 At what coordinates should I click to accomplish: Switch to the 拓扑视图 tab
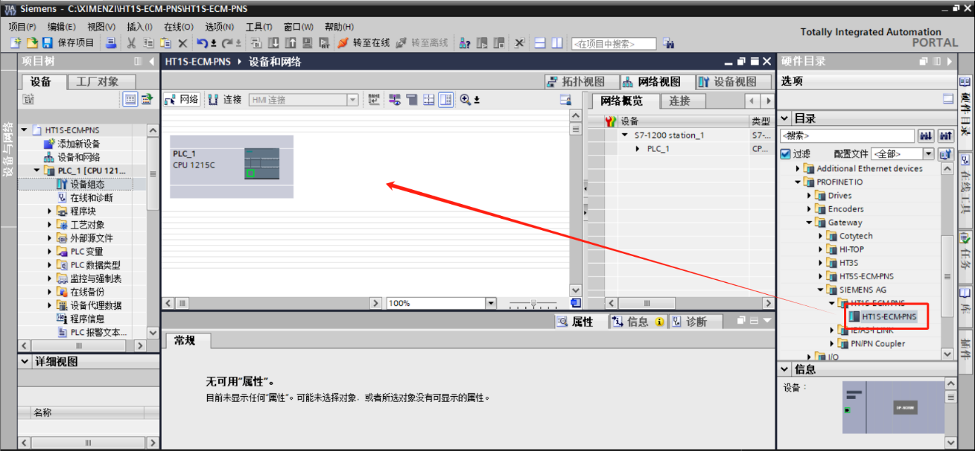click(582, 82)
